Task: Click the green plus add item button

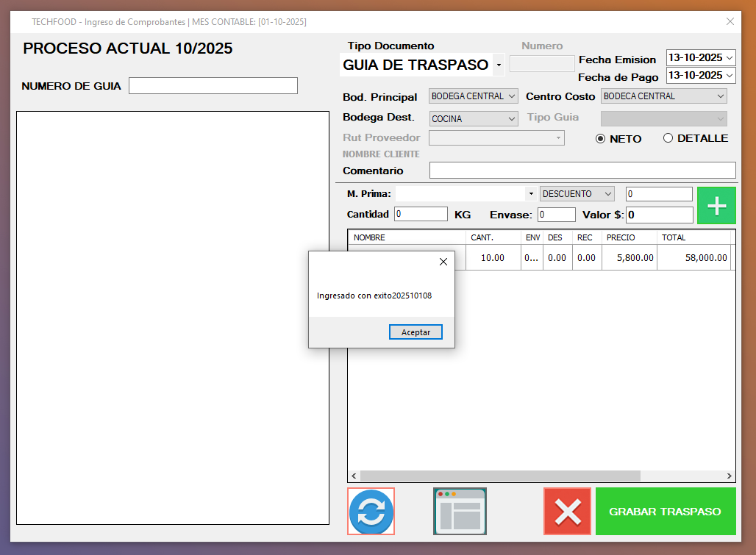Action: (x=716, y=206)
